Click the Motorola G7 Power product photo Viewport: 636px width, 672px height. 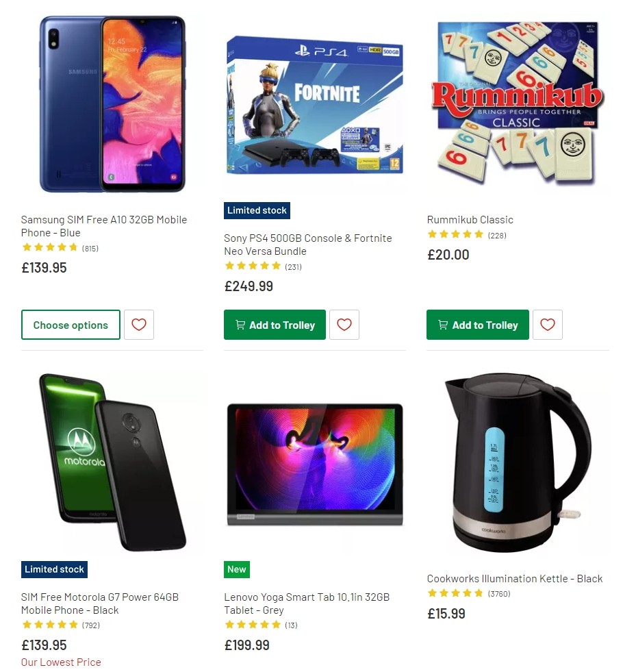(112, 462)
